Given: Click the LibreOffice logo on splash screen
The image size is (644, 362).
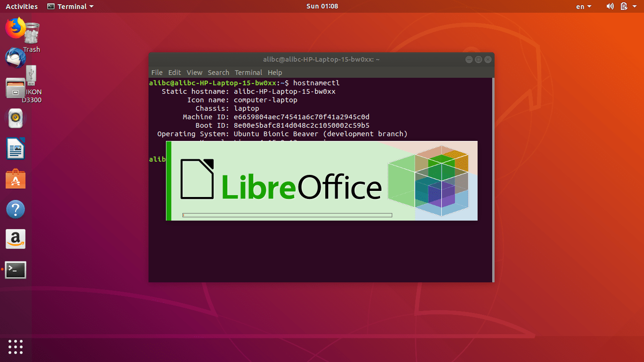Looking at the screenshot, I should [281, 180].
